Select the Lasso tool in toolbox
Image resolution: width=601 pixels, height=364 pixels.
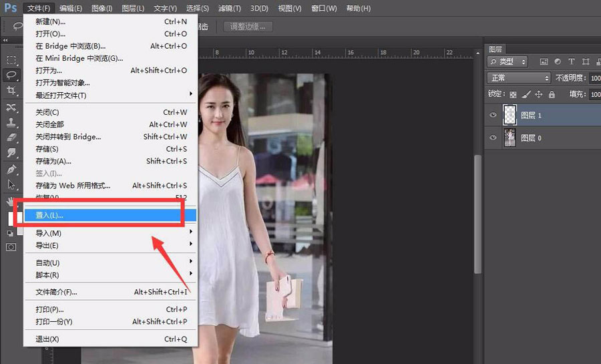coord(11,75)
